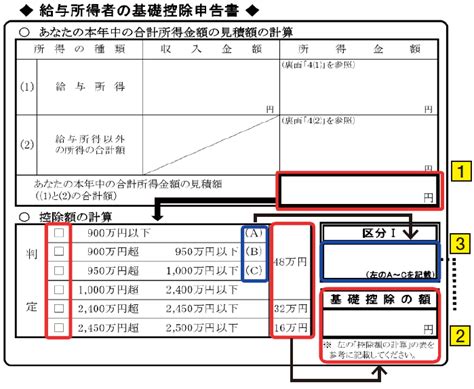
Task: Click the (裏面「4(2)」を参照) note
Action: (318, 120)
